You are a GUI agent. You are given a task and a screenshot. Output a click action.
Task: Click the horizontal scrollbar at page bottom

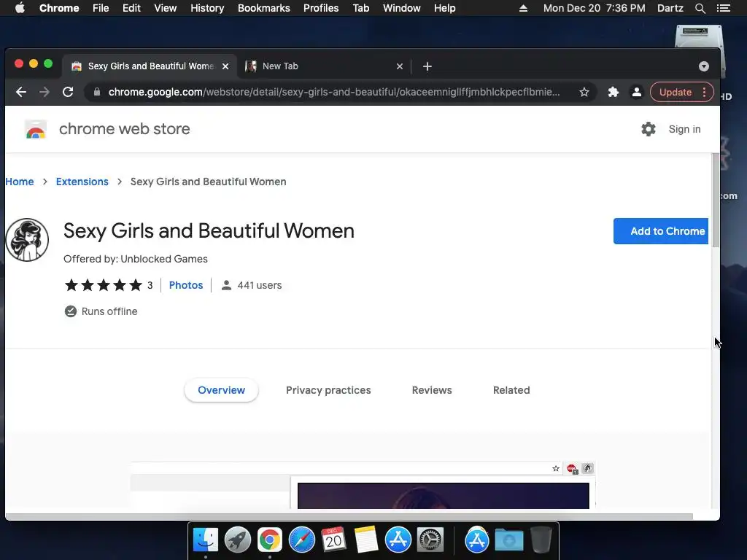(x=349, y=516)
